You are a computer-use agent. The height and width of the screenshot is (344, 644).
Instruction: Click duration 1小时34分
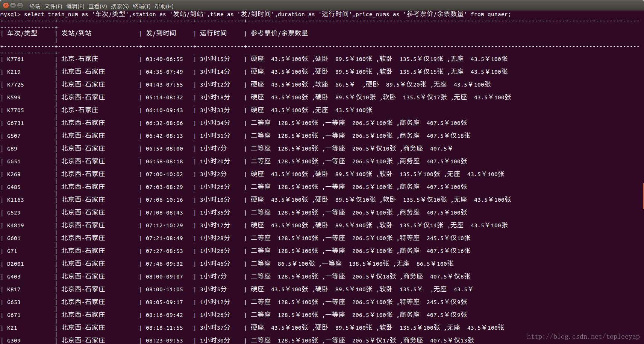click(215, 123)
